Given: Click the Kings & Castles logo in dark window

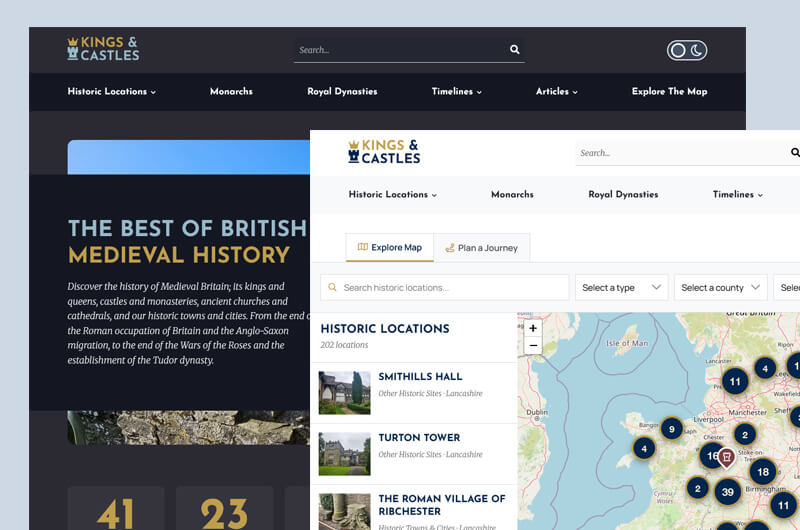Looking at the screenshot, I should click(x=103, y=48).
